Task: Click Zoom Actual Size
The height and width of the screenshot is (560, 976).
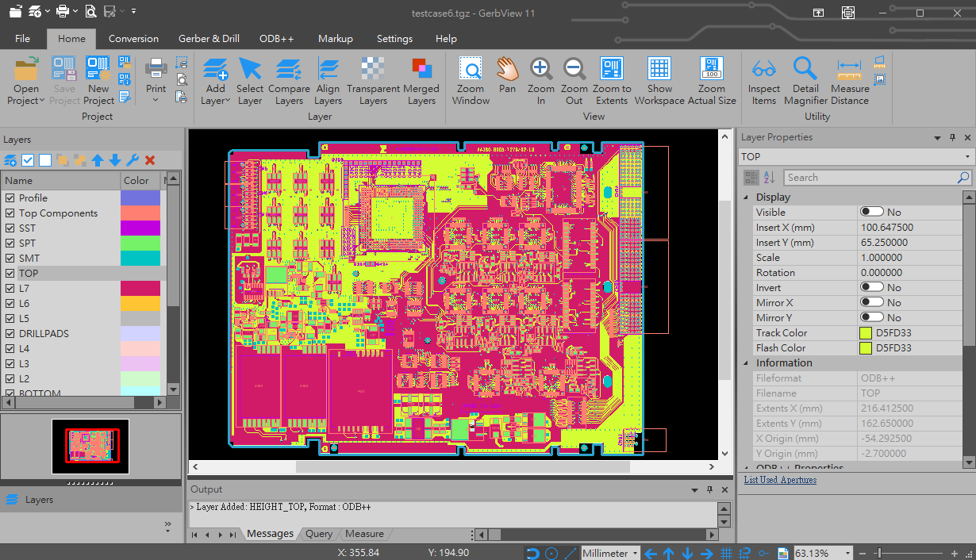Action: 712,81
